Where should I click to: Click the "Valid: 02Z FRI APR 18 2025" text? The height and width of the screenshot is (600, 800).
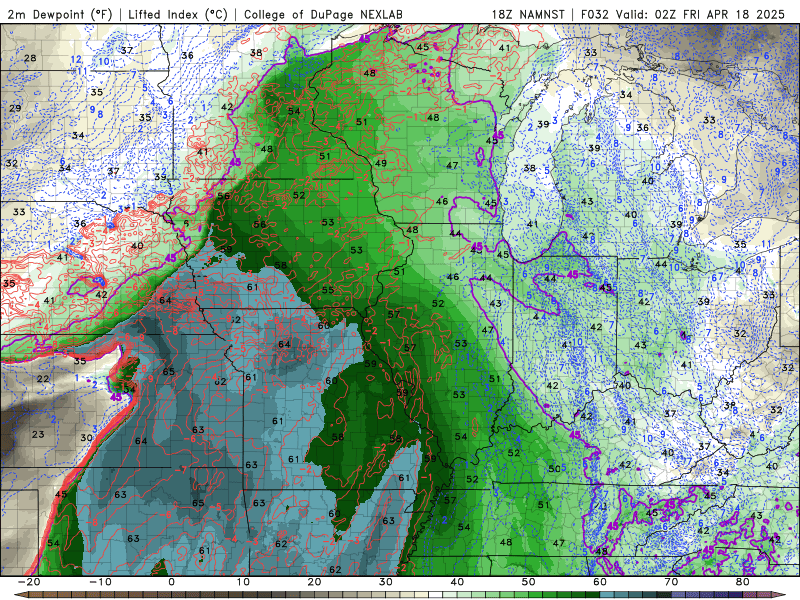tap(701, 15)
